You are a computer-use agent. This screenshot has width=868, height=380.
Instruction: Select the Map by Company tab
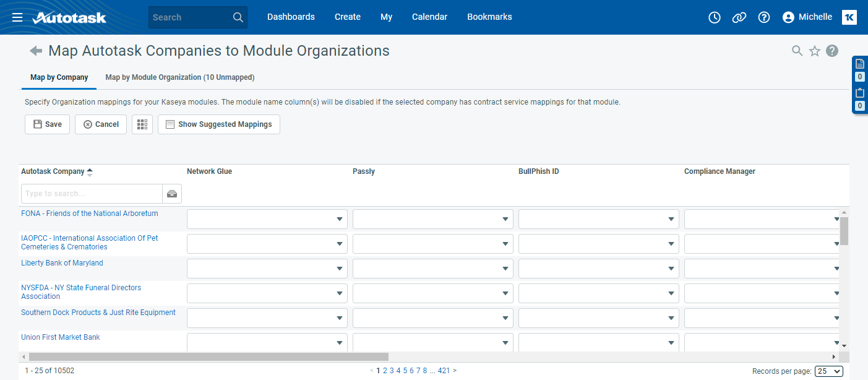click(x=59, y=77)
